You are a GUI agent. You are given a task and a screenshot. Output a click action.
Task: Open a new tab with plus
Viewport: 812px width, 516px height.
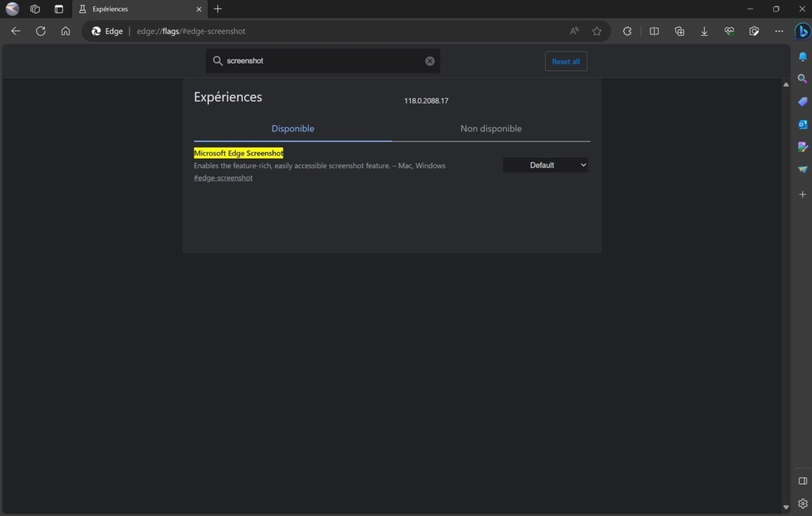pos(217,9)
